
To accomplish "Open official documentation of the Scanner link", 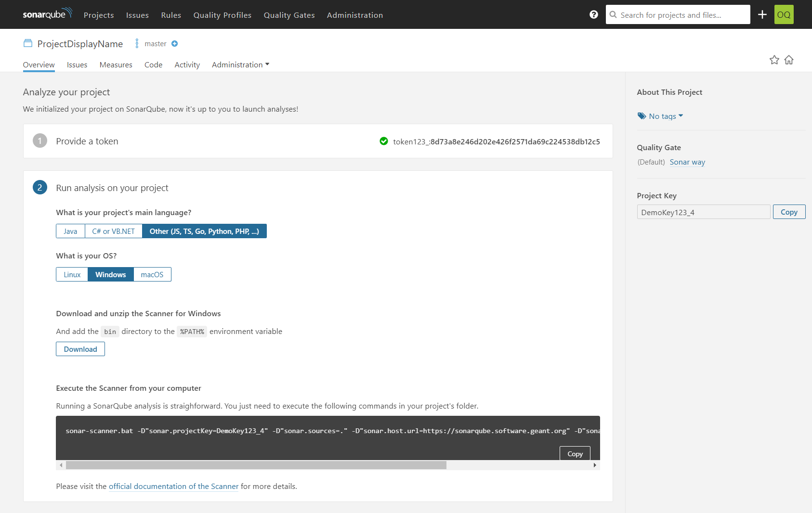I will coord(174,486).
